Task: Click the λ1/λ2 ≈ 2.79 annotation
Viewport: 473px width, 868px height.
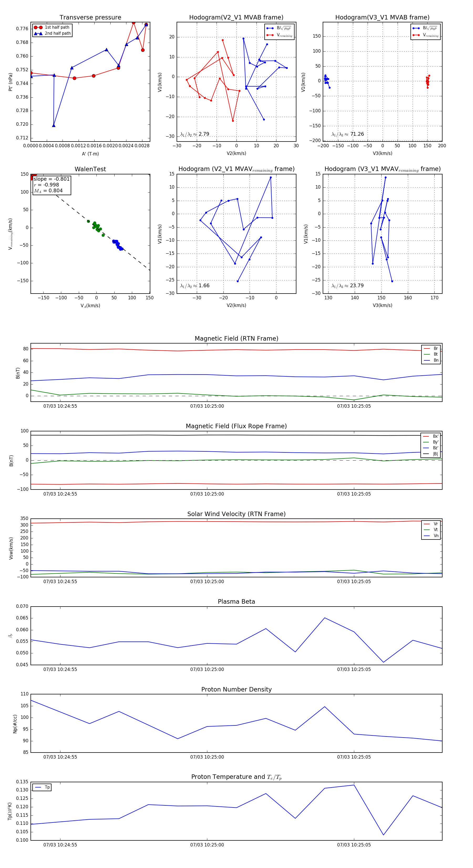Action: coord(194,134)
